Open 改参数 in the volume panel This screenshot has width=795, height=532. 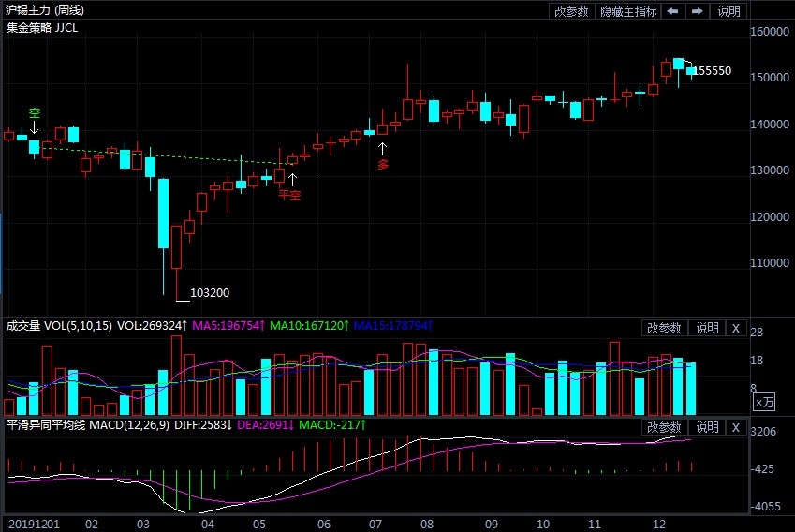pos(664,328)
